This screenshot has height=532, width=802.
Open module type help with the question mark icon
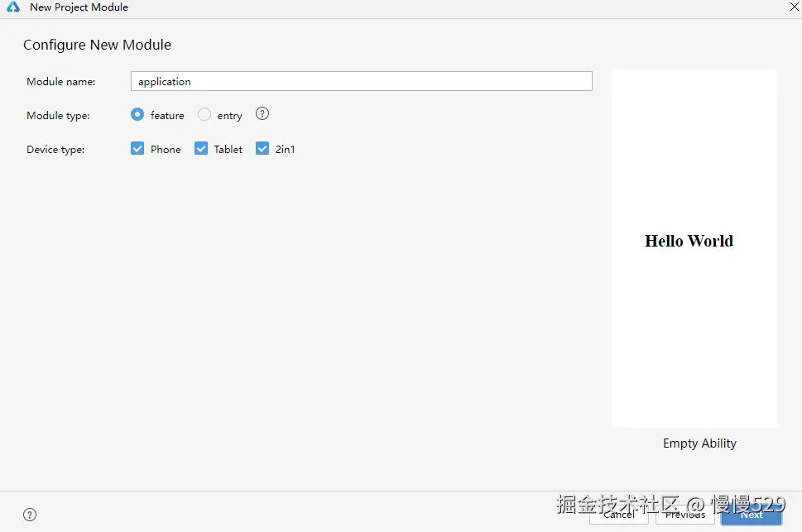point(262,114)
